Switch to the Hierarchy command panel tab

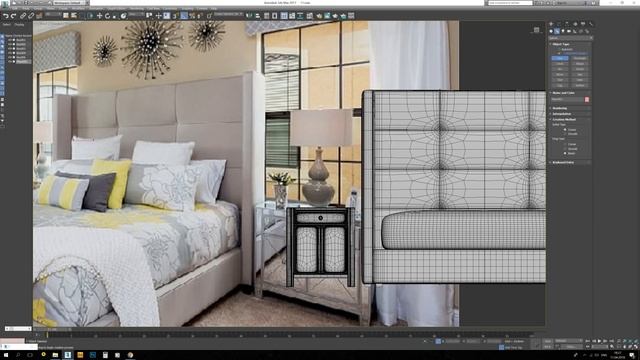tap(567, 24)
